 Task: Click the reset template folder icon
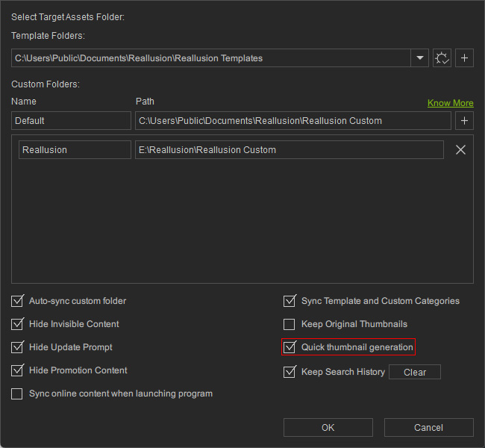click(x=442, y=58)
